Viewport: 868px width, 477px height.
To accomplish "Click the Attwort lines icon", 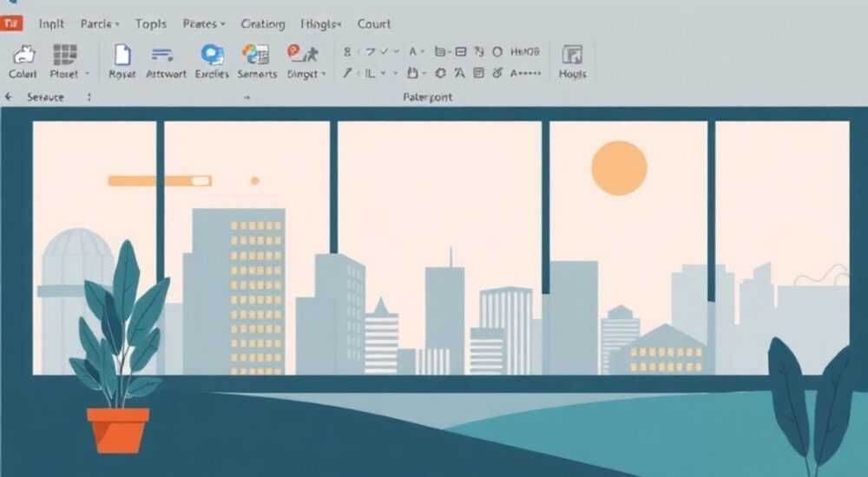I will pos(162,55).
